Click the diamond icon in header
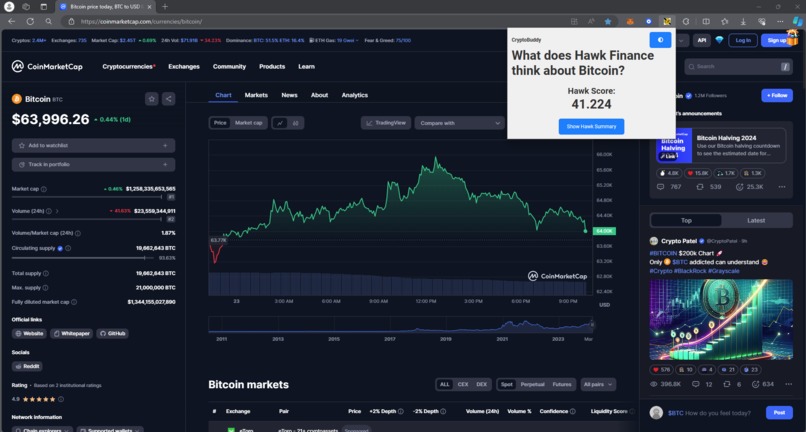Viewport: 806px width, 432px height. pyautogui.click(x=719, y=40)
